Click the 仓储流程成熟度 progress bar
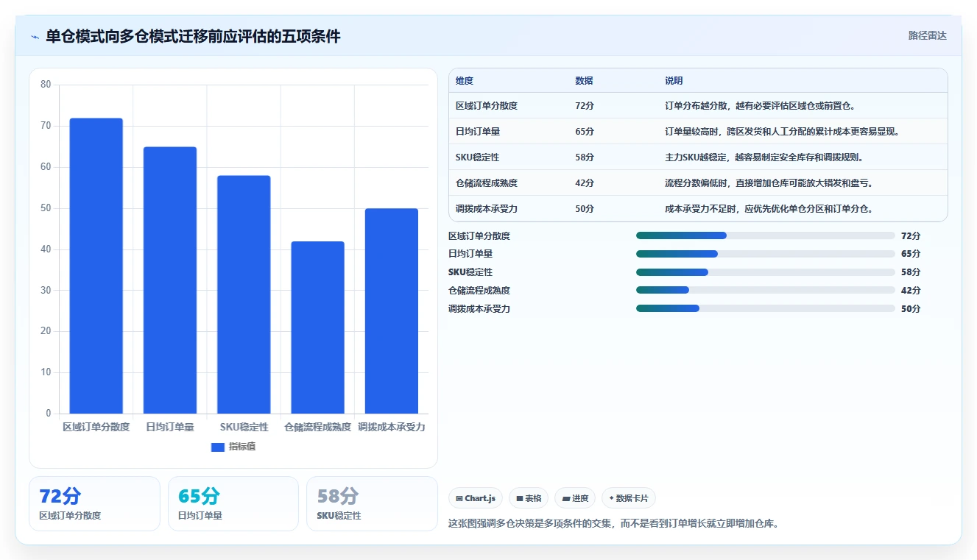 tap(766, 290)
